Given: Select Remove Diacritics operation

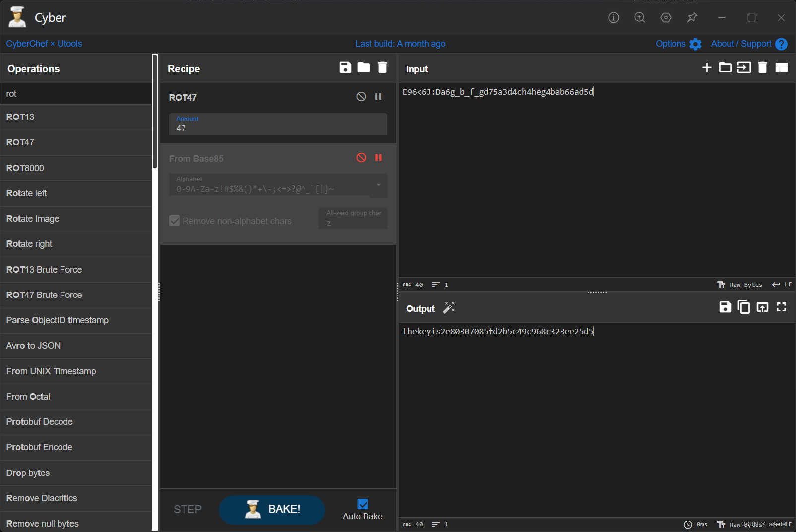Looking at the screenshot, I should tap(75, 498).
